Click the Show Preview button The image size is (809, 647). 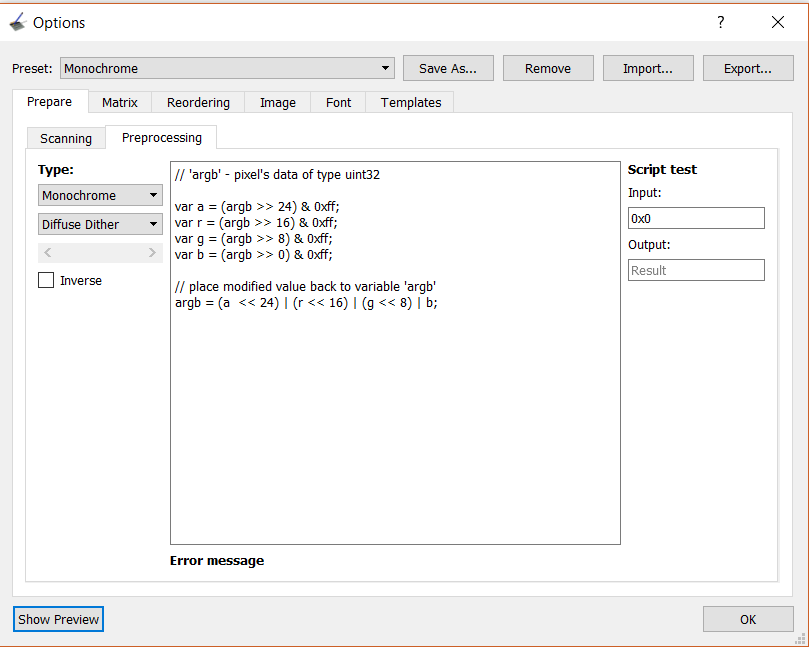(x=57, y=619)
